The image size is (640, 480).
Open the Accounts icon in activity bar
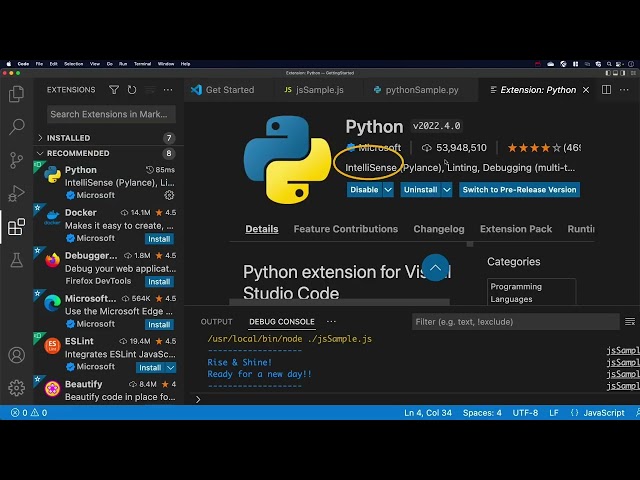(16, 355)
